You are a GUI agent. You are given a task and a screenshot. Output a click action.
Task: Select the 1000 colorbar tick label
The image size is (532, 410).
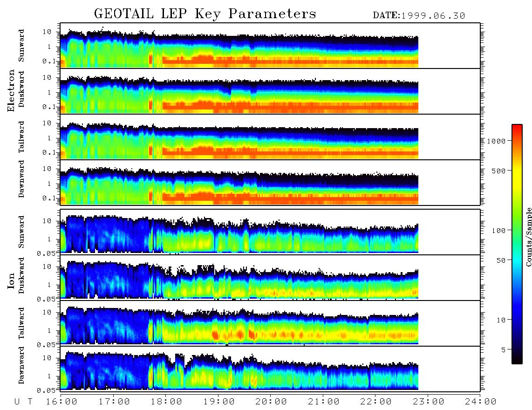click(497, 141)
